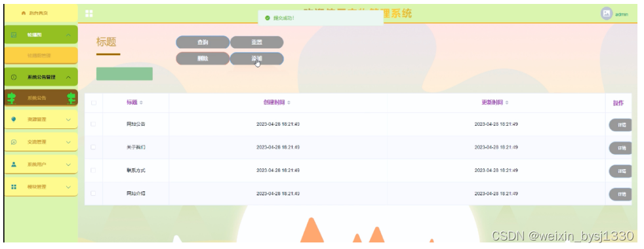The image size is (644, 249).
Task: Click the 资源管理 globe icon
Action: [14, 119]
